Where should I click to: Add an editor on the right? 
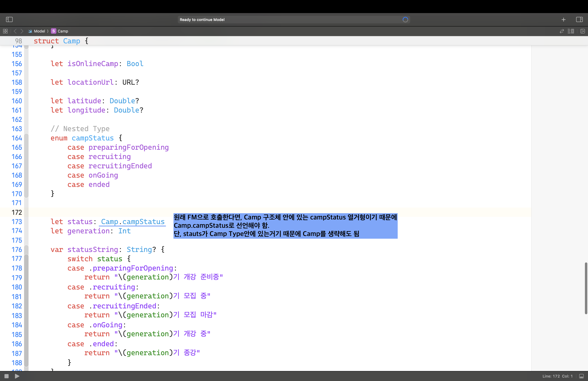[582, 31]
